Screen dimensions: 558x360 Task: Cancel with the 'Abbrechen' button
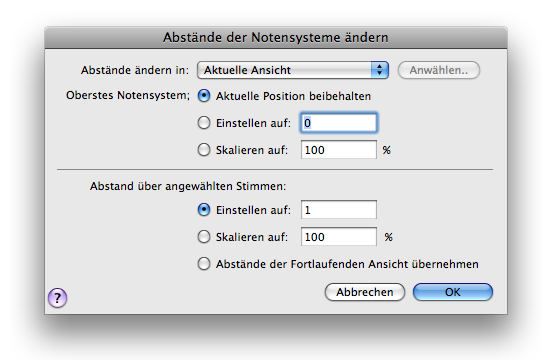pyautogui.click(x=365, y=292)
